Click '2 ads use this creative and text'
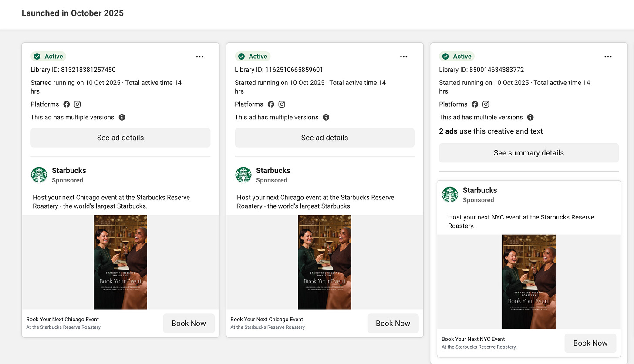This screenshot has width=634, height=364. tap(491, 131)
